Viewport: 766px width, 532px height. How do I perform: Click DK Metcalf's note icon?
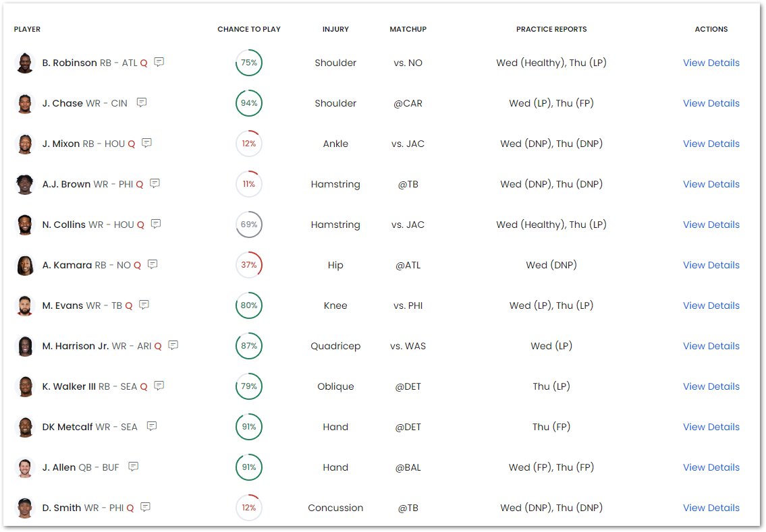click(152, 427)
